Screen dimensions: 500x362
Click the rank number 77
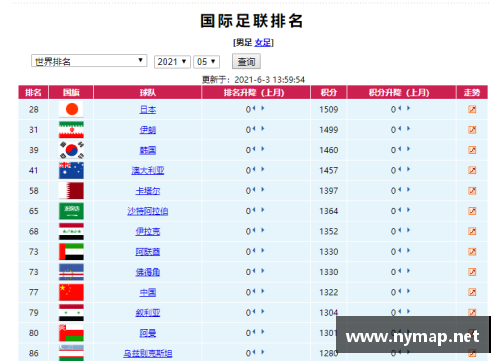click(34, 293)
